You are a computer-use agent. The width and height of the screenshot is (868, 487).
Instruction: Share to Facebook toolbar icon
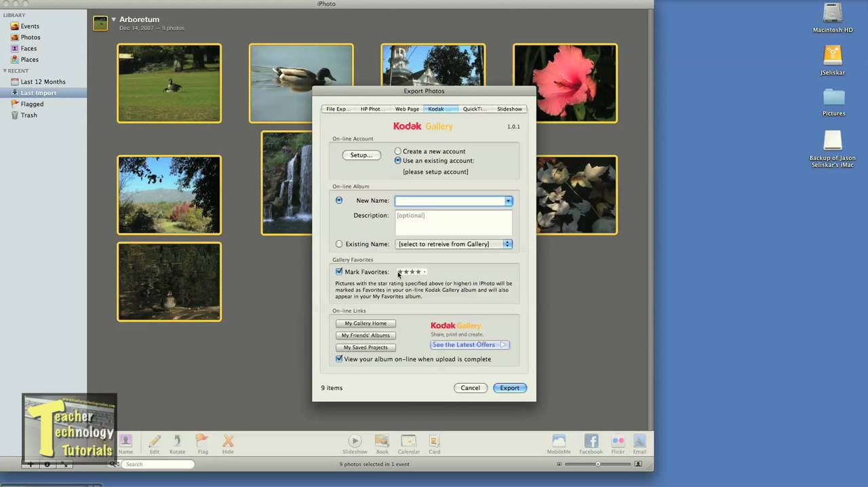pos(591,444)
